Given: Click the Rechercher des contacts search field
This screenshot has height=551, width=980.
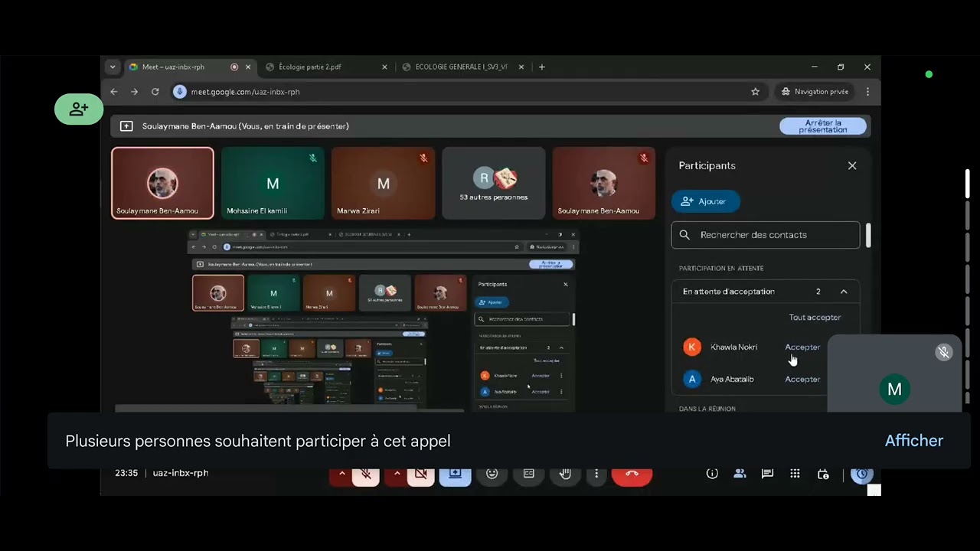Looking at the screenshot, I should tap(766, 235).
